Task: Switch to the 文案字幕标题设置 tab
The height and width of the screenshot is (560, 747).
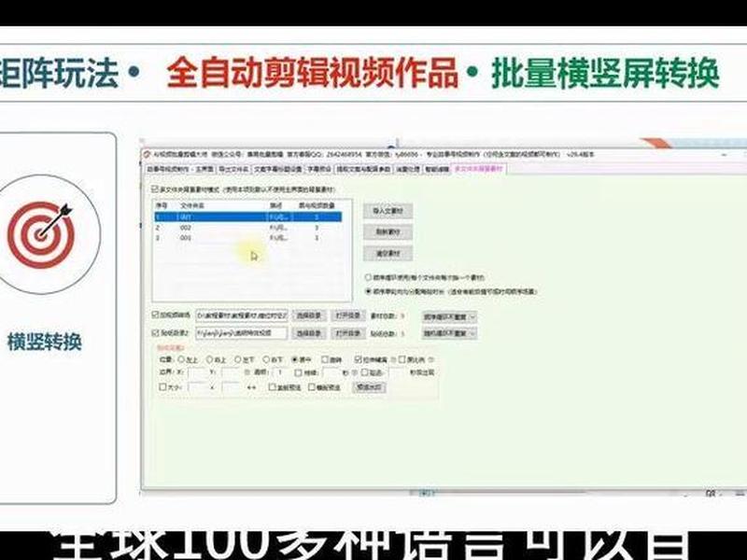Action: (x=277, y=170)
